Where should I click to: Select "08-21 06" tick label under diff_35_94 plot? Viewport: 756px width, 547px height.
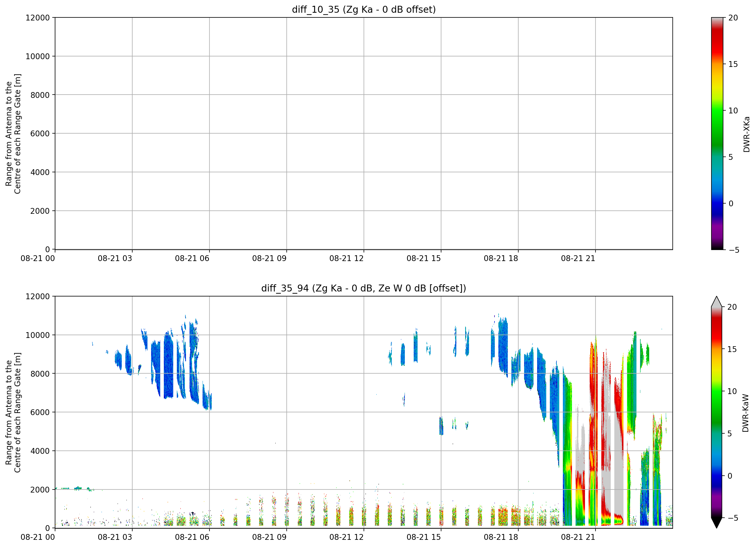[x=192, y=537]
